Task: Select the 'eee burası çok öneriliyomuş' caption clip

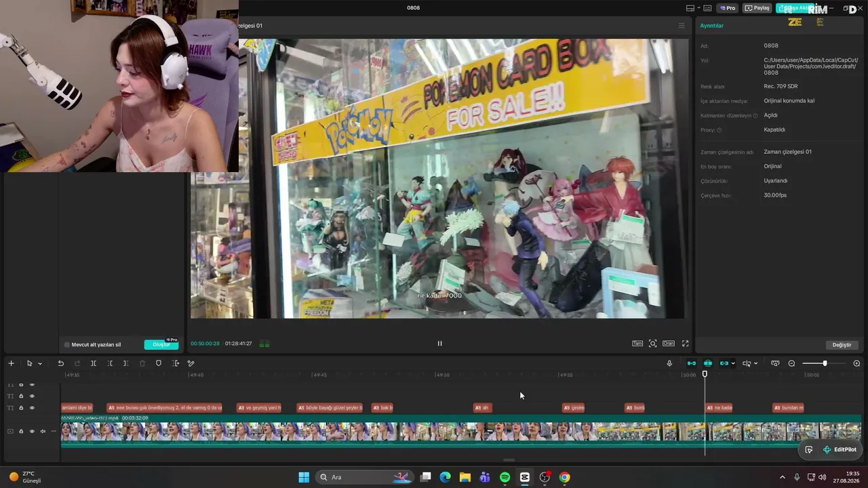Action: click(x=165, y=407)
